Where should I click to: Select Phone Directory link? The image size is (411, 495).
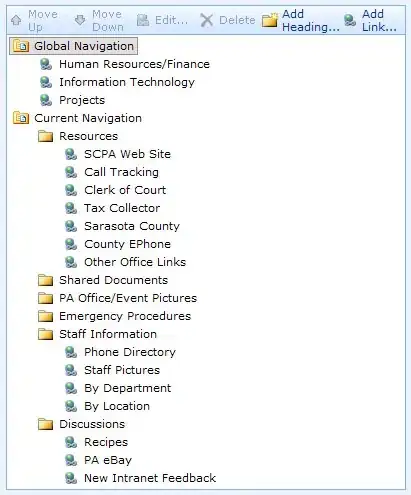pyautogui.click(x=130, y=352)
